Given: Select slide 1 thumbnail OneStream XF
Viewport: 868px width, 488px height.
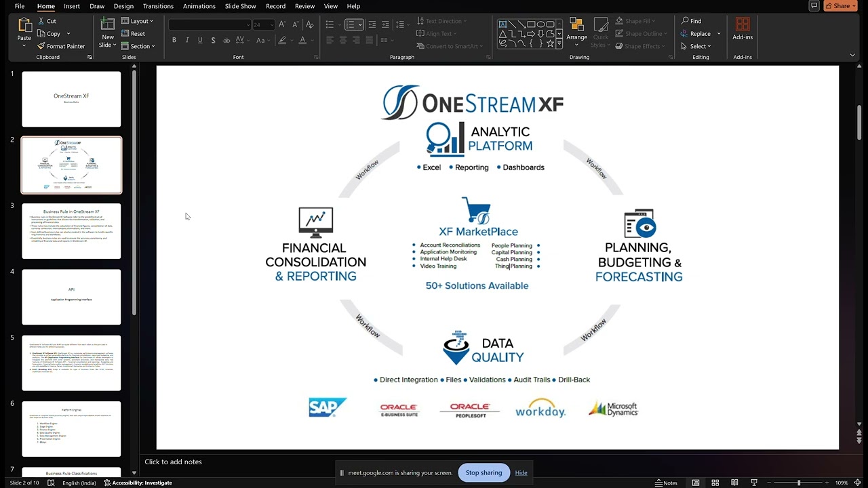Looking at the screenshot, I should pyautogui.click(x=71, y=99).
